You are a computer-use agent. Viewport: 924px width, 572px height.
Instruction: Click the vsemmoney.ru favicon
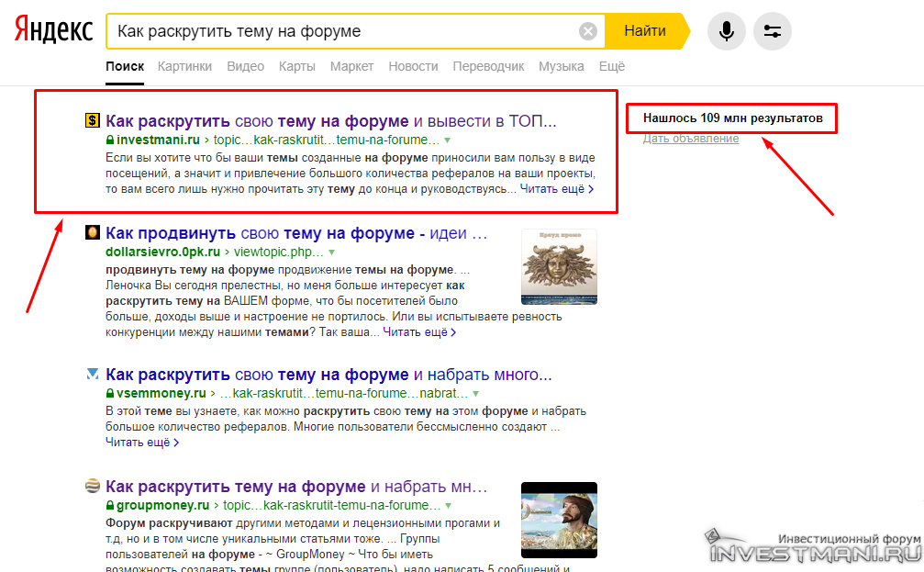[93, 374]
